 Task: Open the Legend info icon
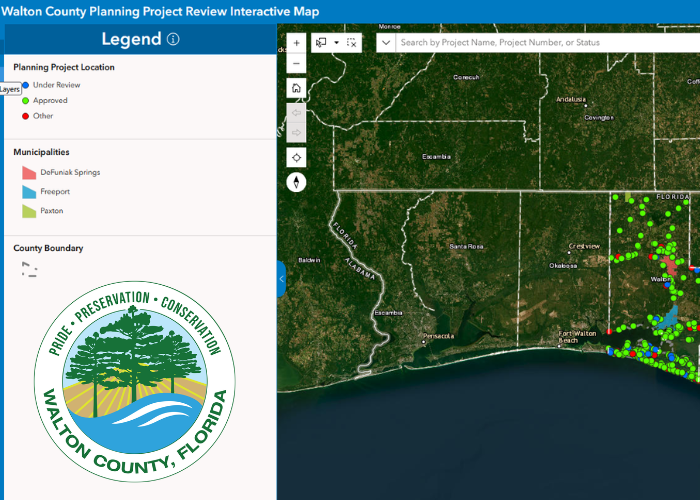[x=173, y=40]
